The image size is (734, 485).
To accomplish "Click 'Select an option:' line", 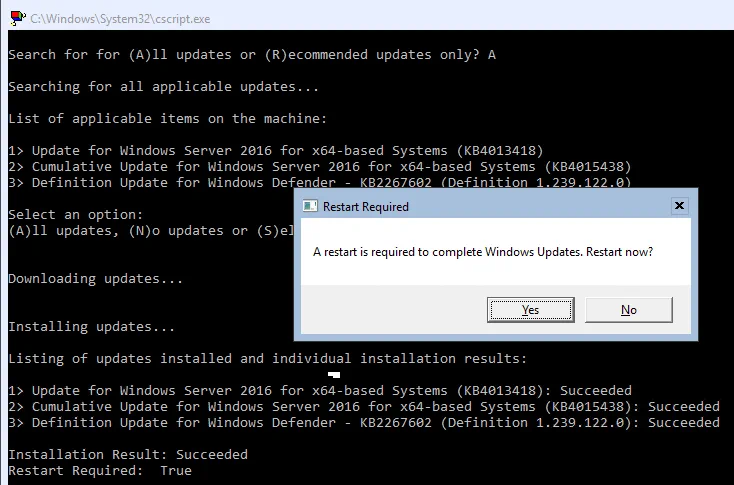I will tap(75, 214).
